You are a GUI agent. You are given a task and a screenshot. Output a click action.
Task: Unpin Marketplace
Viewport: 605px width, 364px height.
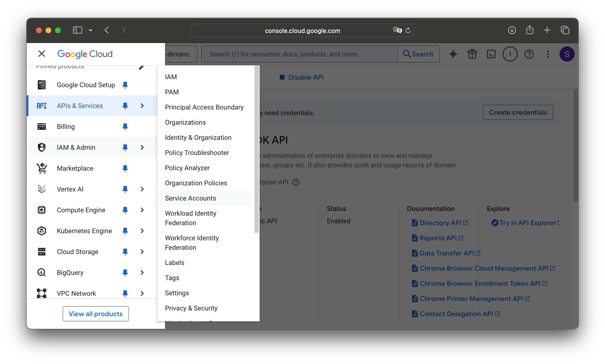[x=125, y=168]
